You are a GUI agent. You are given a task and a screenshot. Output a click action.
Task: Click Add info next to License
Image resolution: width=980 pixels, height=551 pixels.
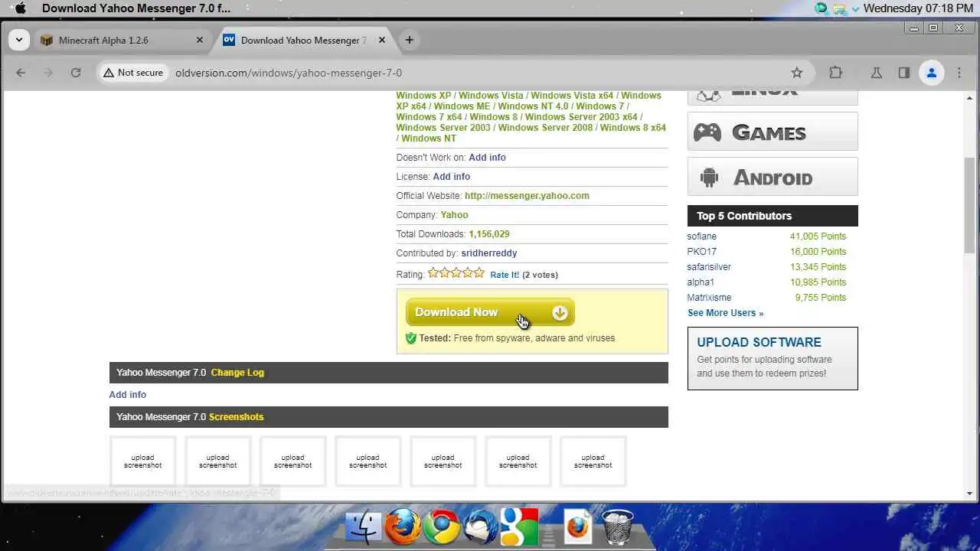pos(451,177)
